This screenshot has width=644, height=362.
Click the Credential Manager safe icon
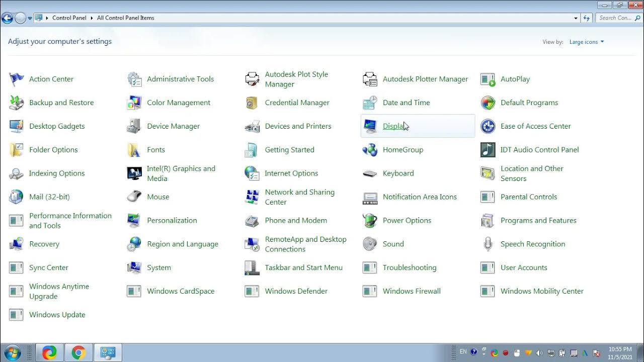tap(252, 103)
